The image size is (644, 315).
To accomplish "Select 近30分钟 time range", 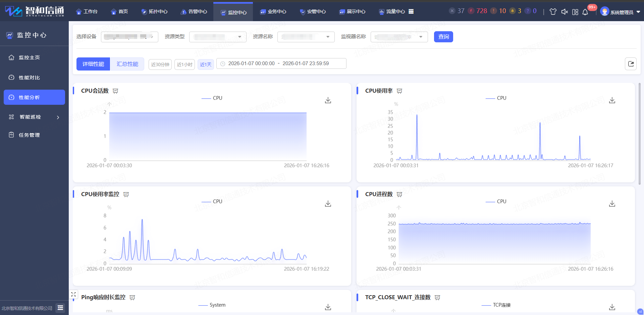I will pos(160,64).
